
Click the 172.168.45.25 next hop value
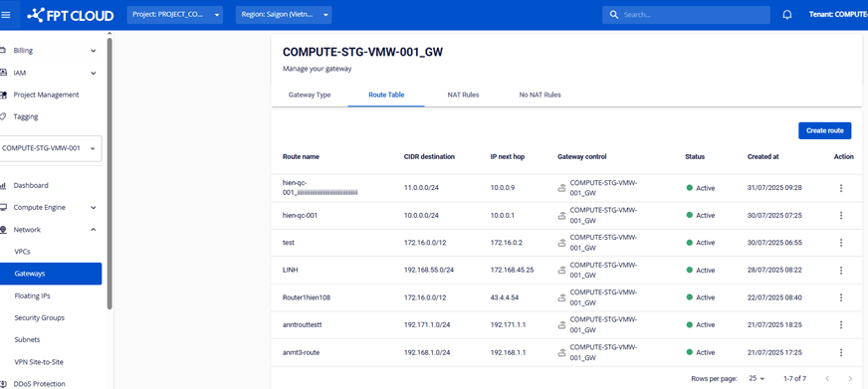pyautogui.click(x=512, y=270)
